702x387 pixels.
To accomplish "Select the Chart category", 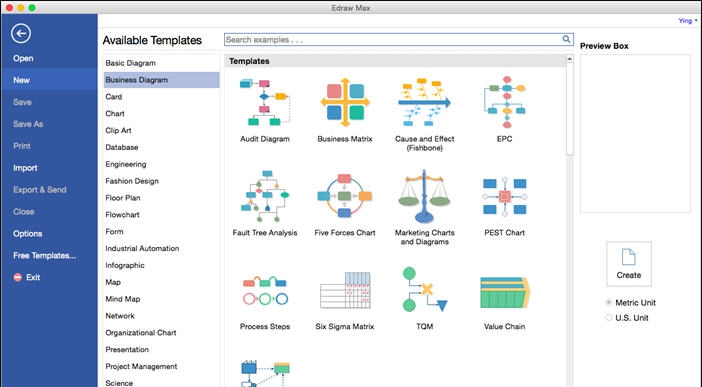I will pos(162,113).
